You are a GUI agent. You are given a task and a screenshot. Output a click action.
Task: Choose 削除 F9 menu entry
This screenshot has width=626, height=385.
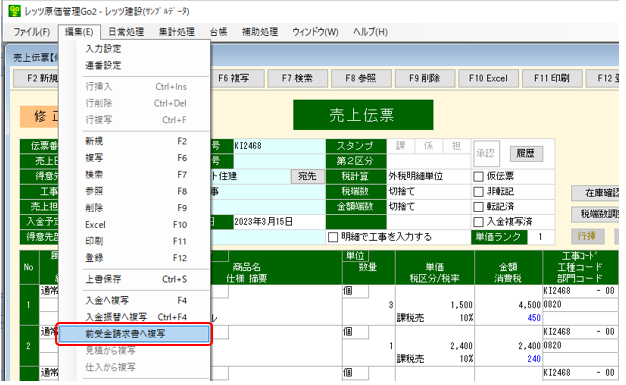135,208
